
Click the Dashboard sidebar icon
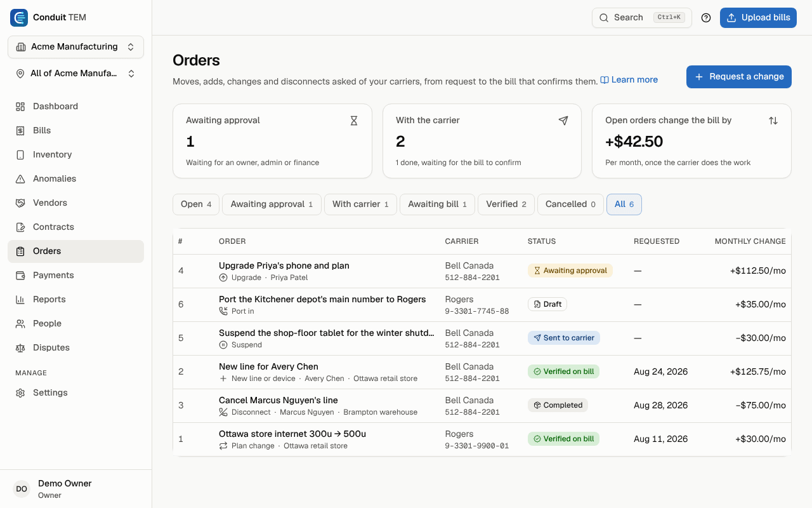pyautogui.click(x=20, y=107)
